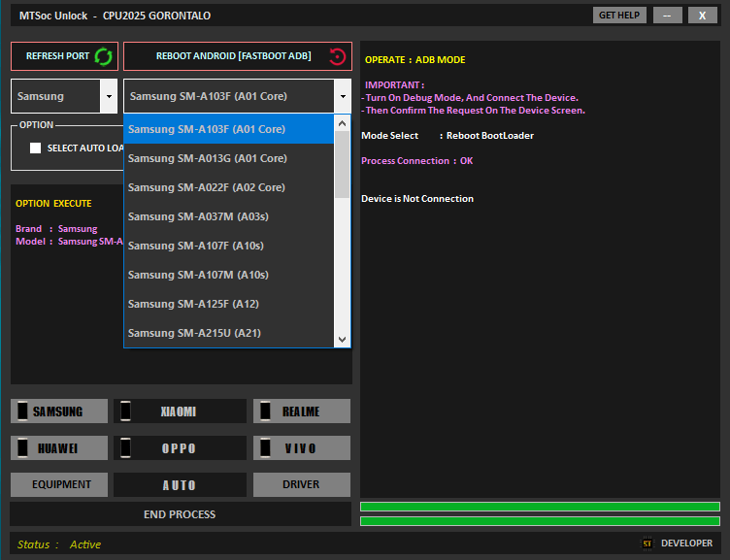
Task: Click the model list scroll up arrow
Action: click(x=342, y=123)
